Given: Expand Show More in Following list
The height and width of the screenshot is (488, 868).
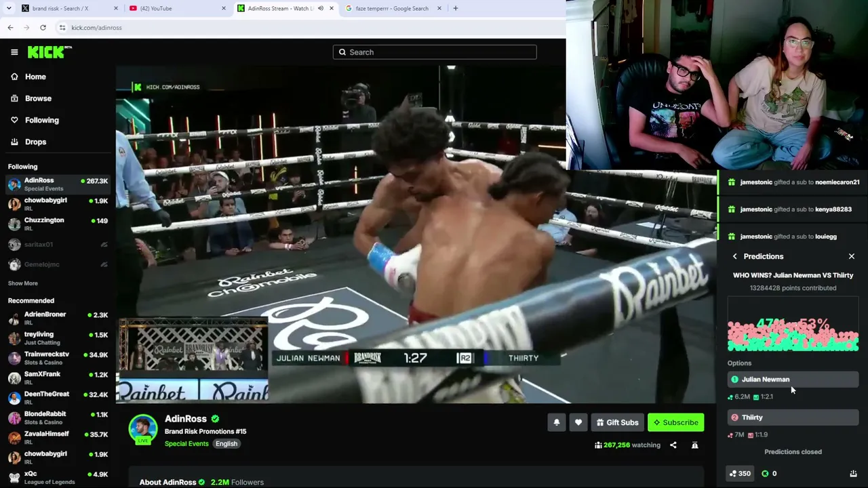Looking at the screenshot, I should coord(23,283).
